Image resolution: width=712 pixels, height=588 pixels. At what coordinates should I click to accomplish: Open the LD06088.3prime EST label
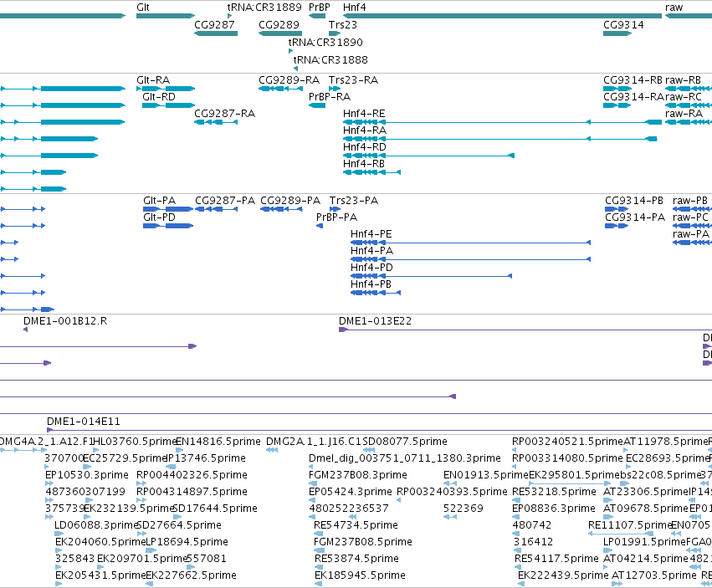[x=96, y=525]
